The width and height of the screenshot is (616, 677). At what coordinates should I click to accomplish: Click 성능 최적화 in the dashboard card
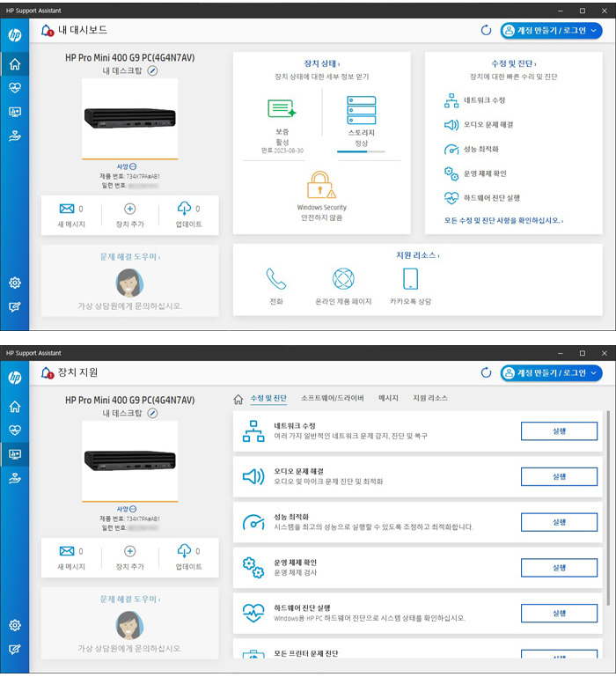[472, 150]
